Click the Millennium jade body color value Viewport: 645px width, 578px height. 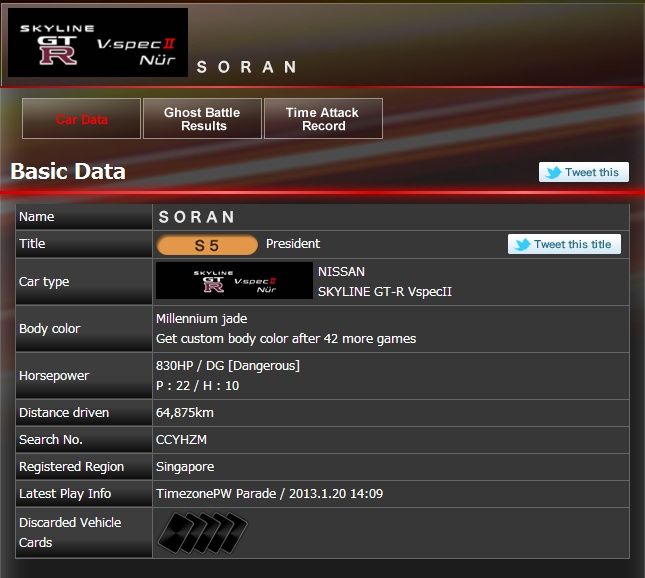(202, 318)
